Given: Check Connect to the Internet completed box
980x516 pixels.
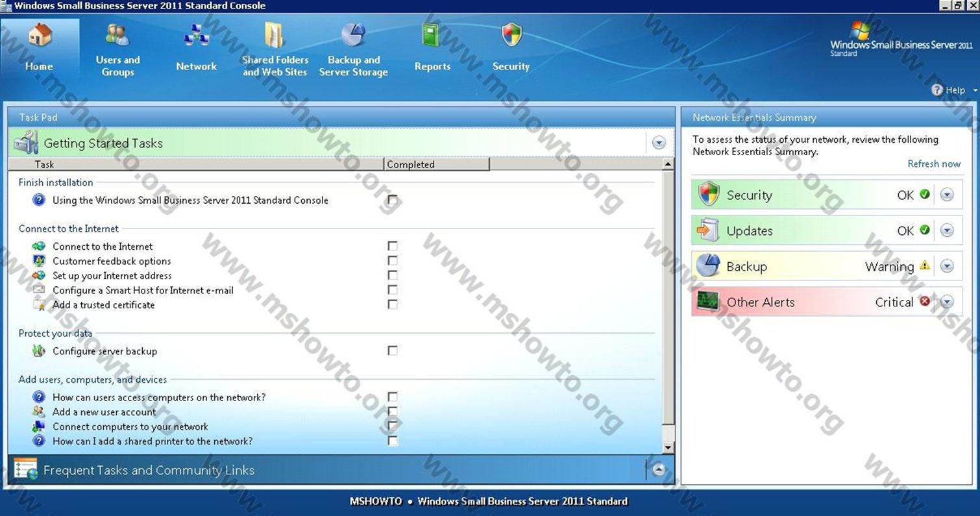Looking at the screenshot, I should 393,246.
